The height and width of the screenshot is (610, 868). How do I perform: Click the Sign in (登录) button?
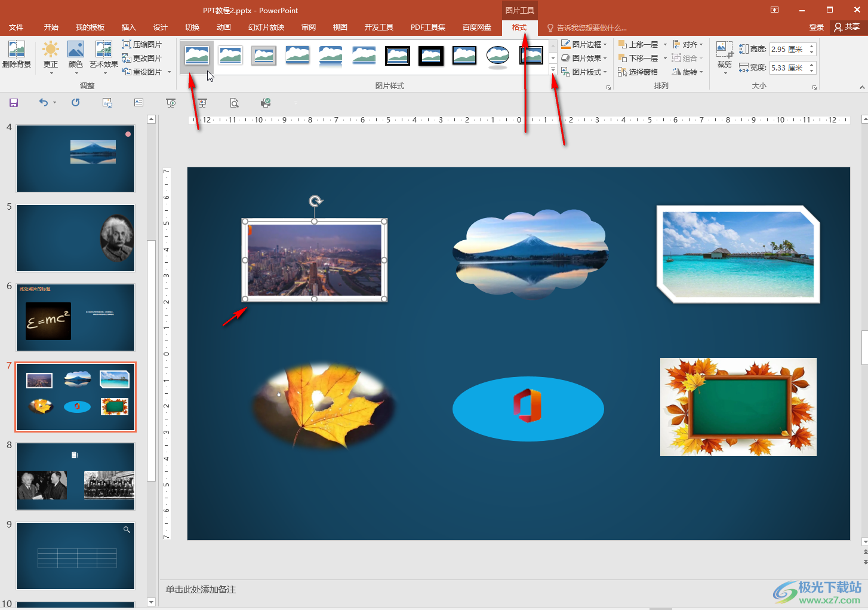(x=816, y=27)
